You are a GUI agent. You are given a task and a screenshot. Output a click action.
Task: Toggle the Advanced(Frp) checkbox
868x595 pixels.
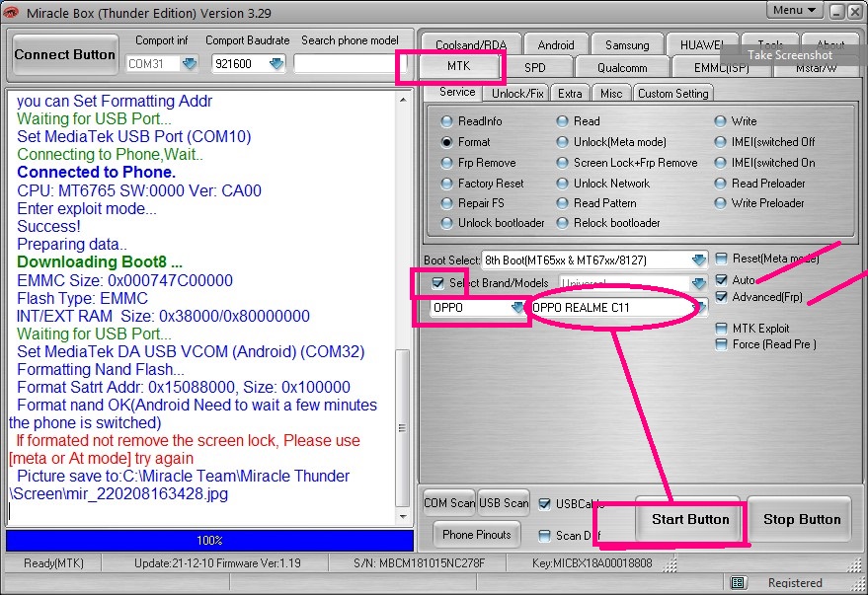721,297
